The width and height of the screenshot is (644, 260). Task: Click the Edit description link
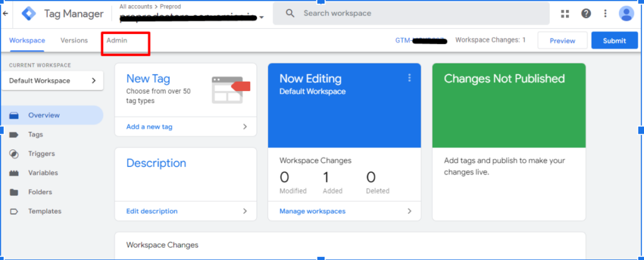[x=152, y=211]
